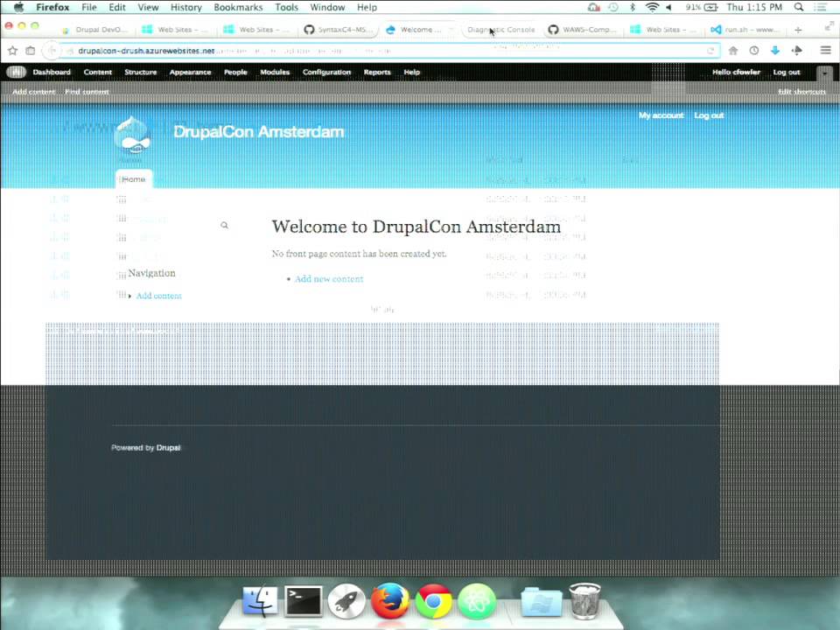The image size is (840, 630).
Task: Open the Notification Center icon
Action: pyautogui.click(x=820, y=7)
